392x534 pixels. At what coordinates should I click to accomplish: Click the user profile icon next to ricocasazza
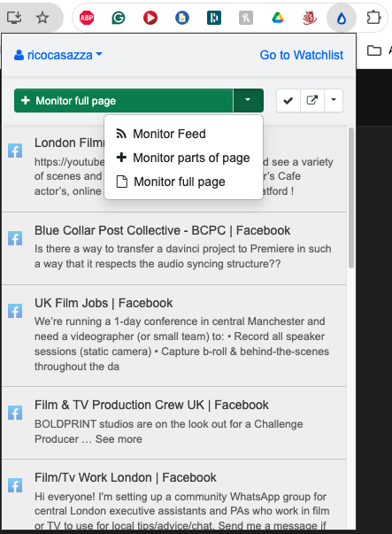(19, 55)
